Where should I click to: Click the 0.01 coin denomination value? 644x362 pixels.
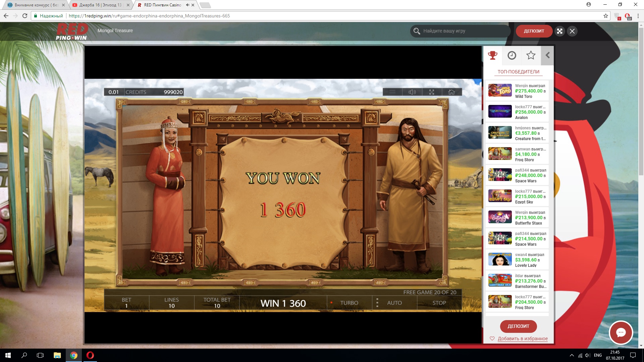pyautogui.click(x=114, y=92)
